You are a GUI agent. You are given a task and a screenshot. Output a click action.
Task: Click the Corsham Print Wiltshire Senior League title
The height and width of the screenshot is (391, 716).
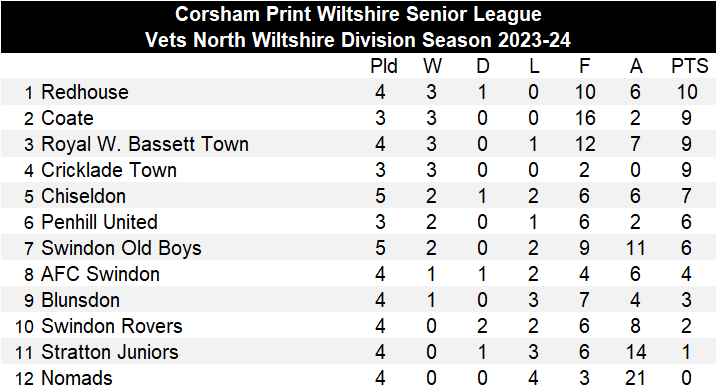tap(358, 14)
